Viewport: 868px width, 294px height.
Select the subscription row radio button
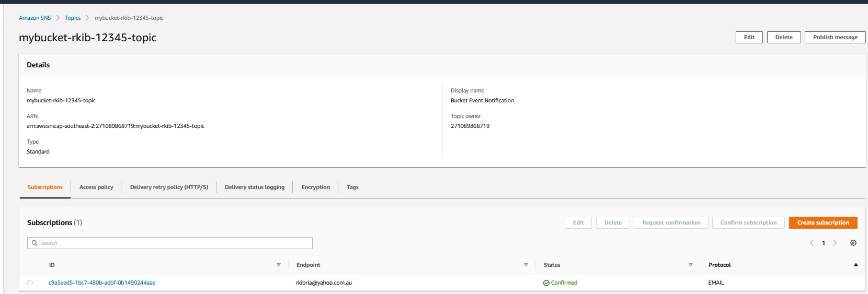[30, 283]
